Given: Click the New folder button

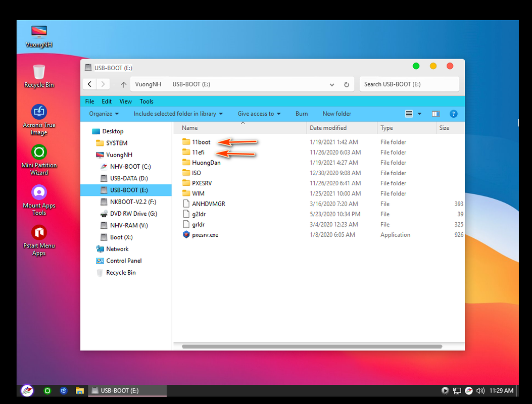Looking at the screenshot, I should tap(336, 114).
